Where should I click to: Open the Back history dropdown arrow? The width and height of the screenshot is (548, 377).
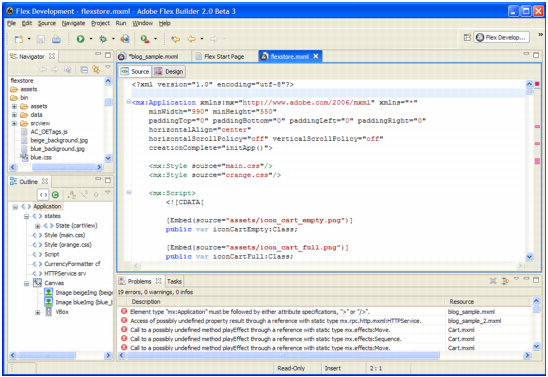pos(202,39)
